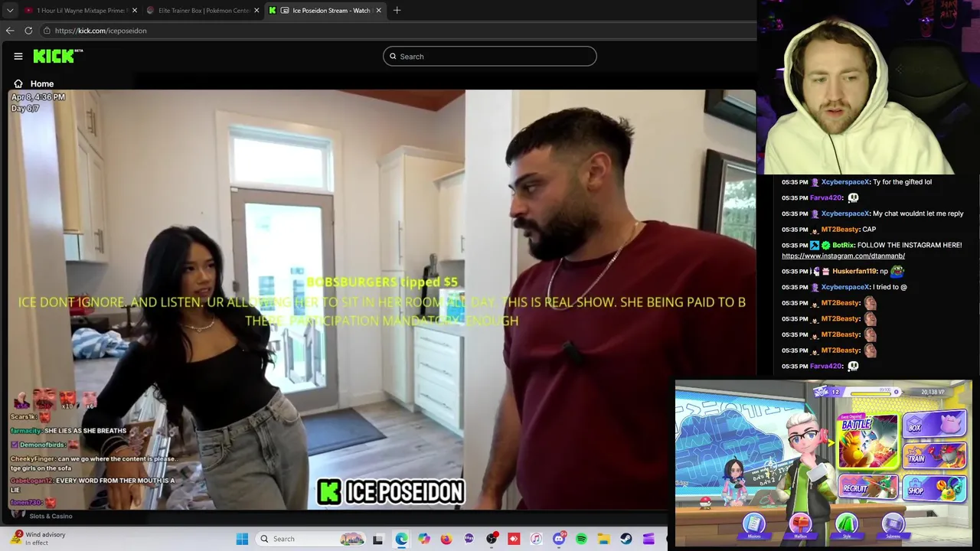Open the Slots & Casino category link
This screenshot has width=980, height=551.
[51, 516]
